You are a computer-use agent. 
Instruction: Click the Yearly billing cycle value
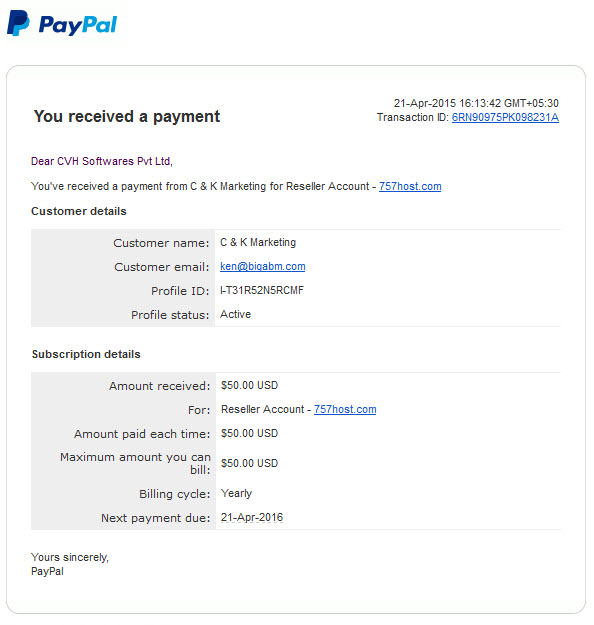pos(236,493)
